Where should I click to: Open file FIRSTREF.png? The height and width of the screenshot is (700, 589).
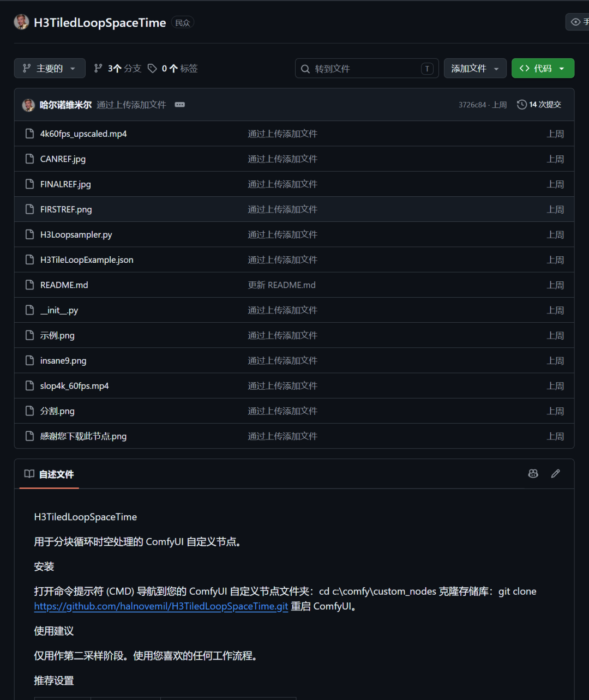66,209
